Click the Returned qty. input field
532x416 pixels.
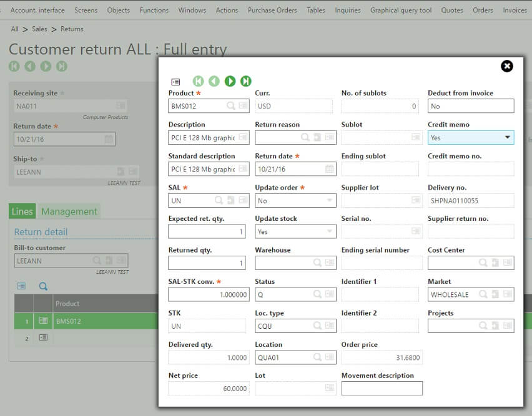tap(208, 263)
